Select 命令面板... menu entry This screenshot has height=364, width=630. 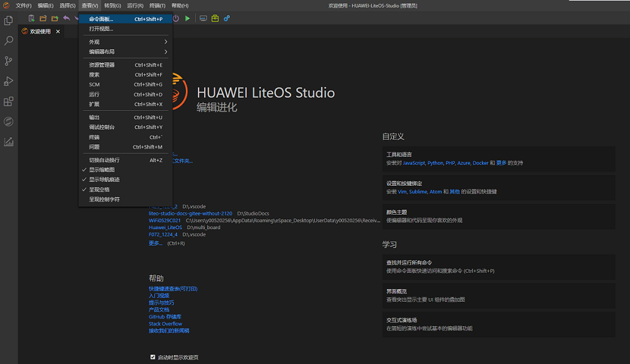click(125, 19)
